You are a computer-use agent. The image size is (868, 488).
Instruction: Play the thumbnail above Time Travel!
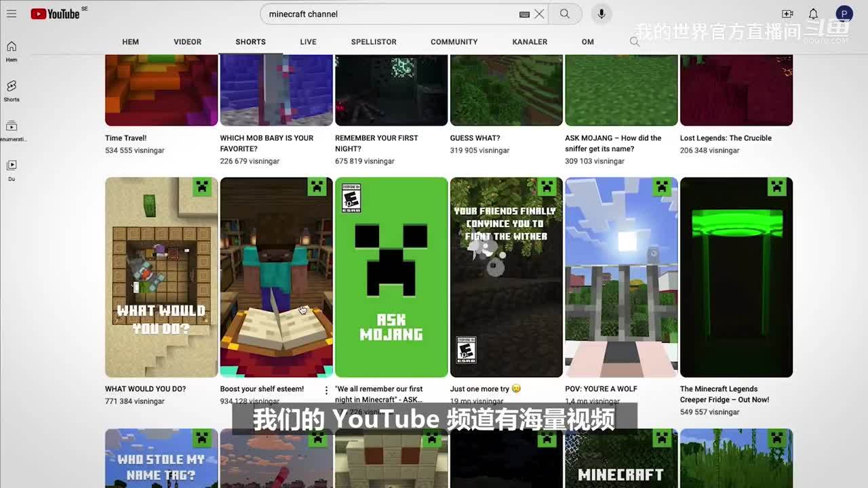pos(161,90)
